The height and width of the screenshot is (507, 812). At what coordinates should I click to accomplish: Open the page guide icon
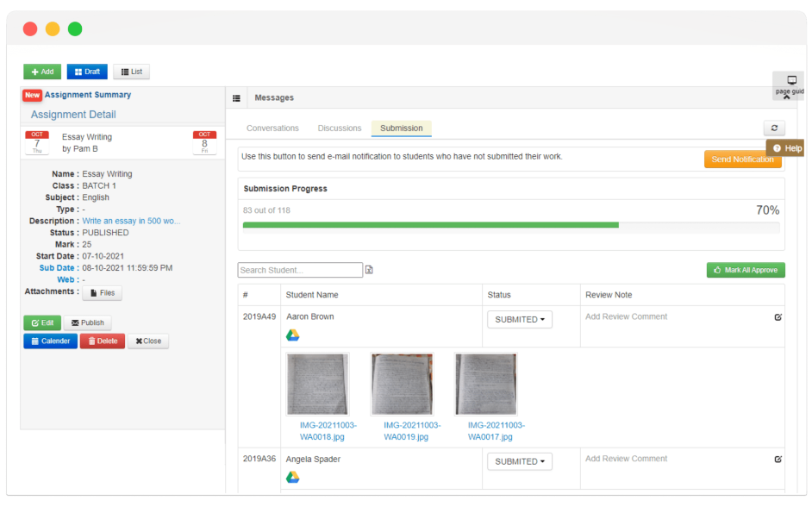(791, 80)
